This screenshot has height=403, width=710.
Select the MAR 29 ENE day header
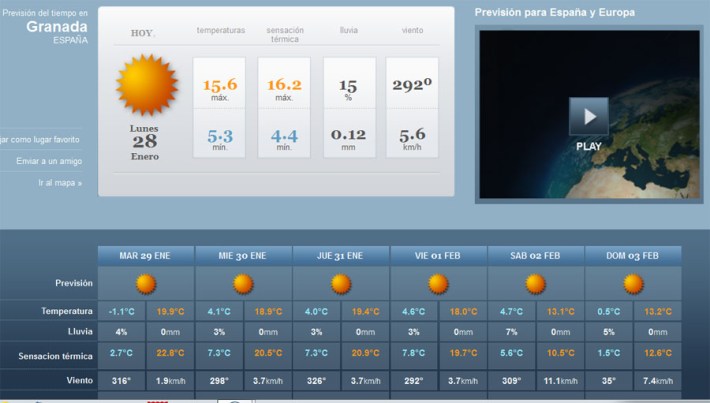point(146,256)
